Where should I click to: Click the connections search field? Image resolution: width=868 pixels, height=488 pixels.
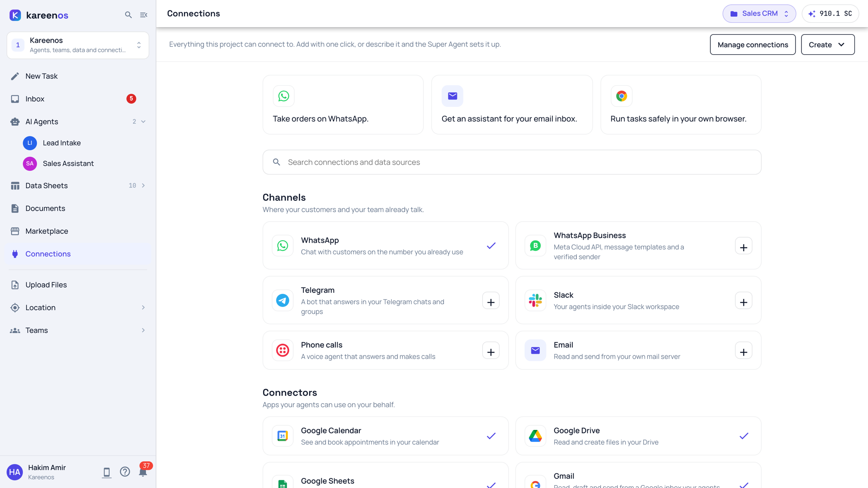point(512,162)
